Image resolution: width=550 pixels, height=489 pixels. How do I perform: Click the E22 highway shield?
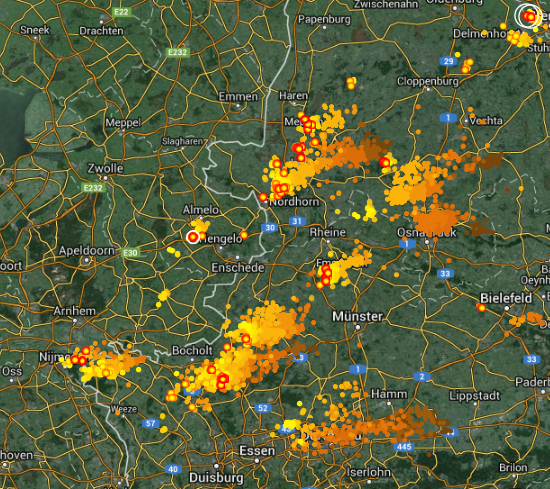click(121, 12)
